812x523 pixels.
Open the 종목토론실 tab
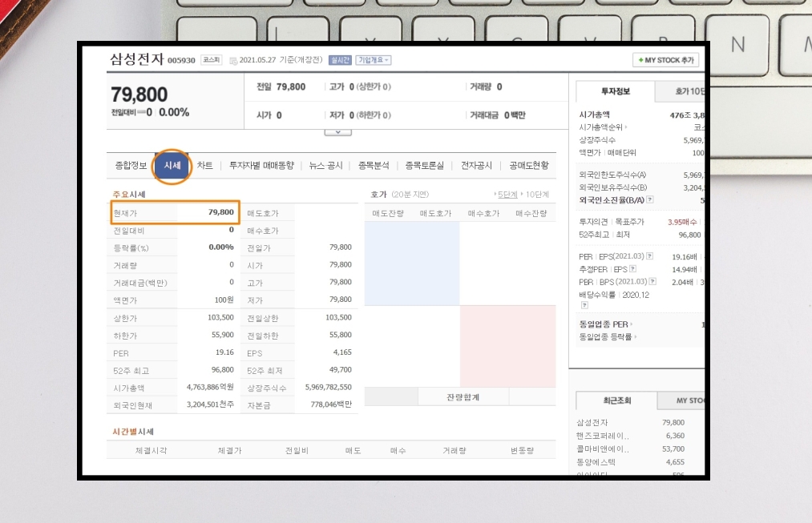(x=424, y=166)
